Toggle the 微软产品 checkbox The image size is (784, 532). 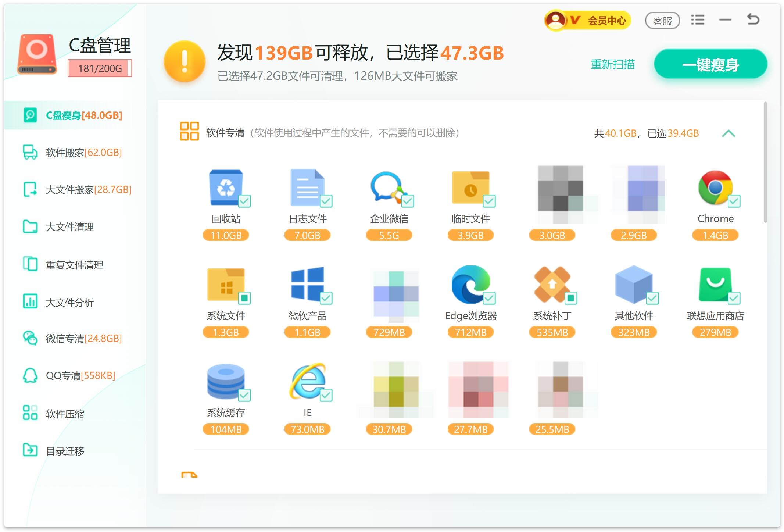326,298
